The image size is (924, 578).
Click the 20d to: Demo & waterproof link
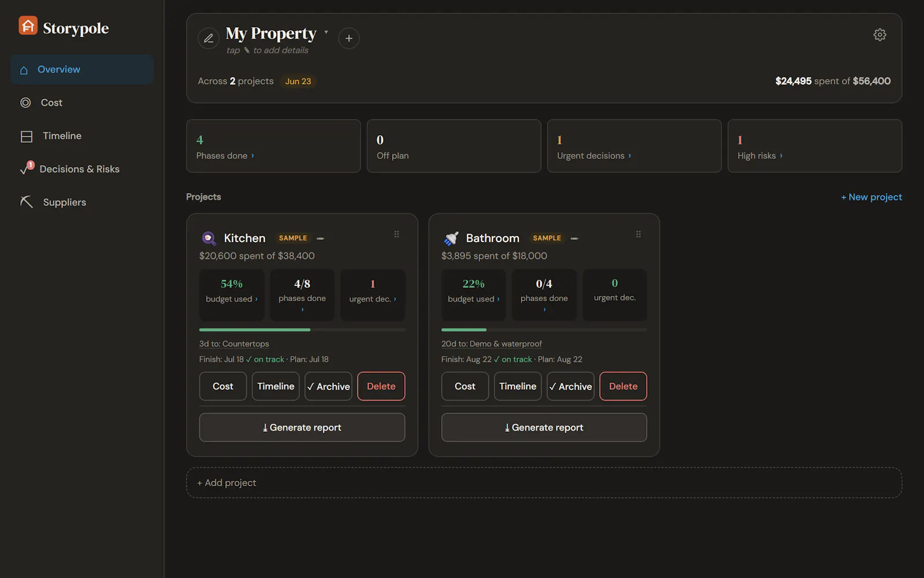491,344
